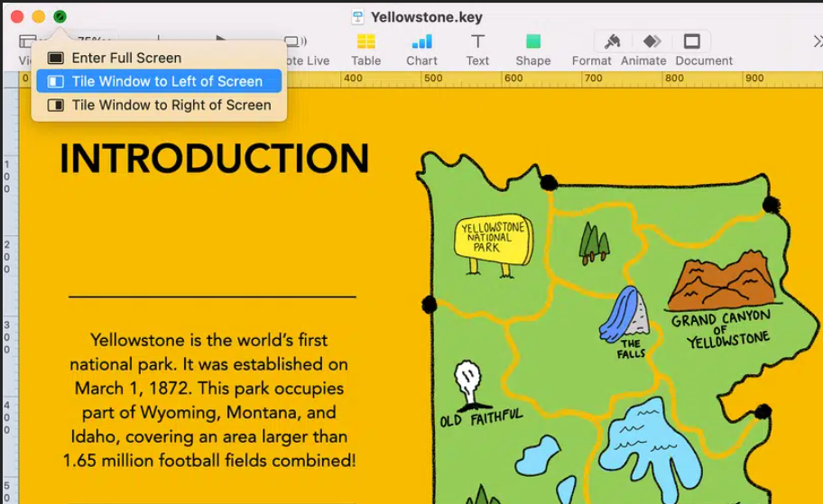823x504 pixels.
Task: Insert a Table from toolbar
Action: point(365,50)
